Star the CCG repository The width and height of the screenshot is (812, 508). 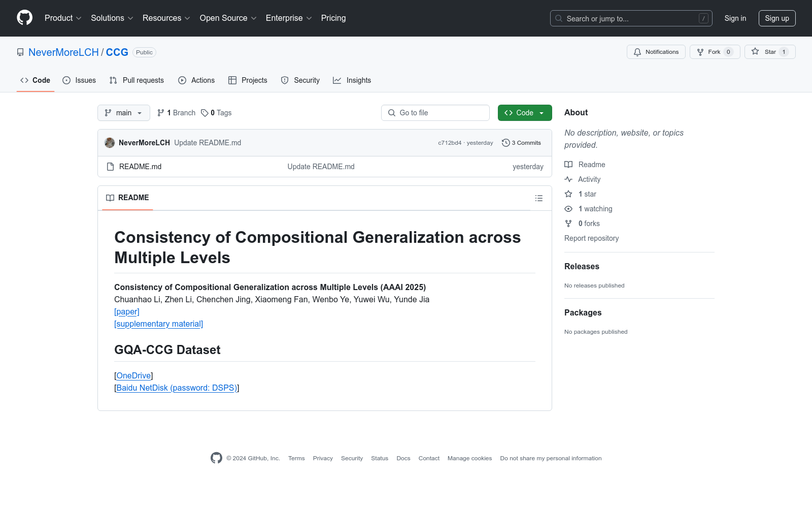click(x=770, y=52)
